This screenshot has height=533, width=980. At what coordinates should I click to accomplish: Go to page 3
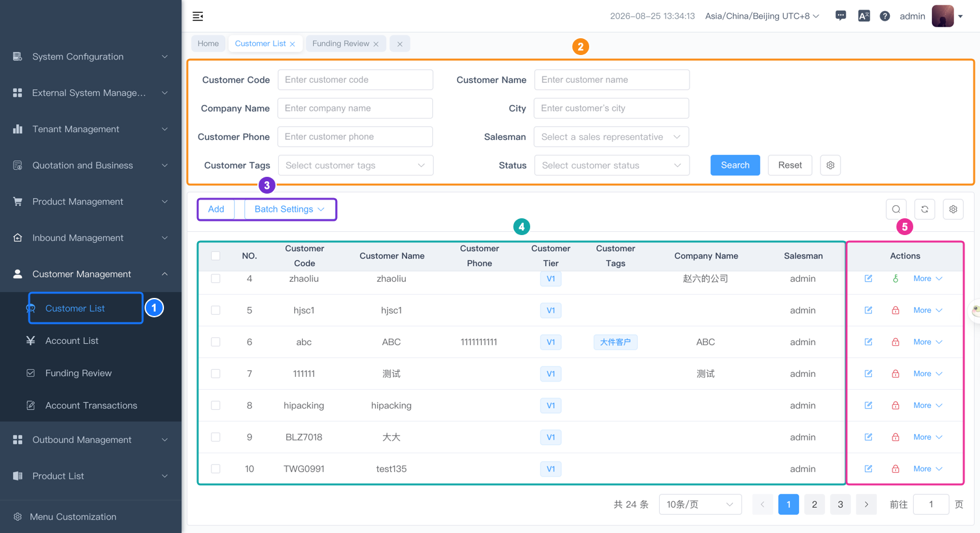click(841, 505)
